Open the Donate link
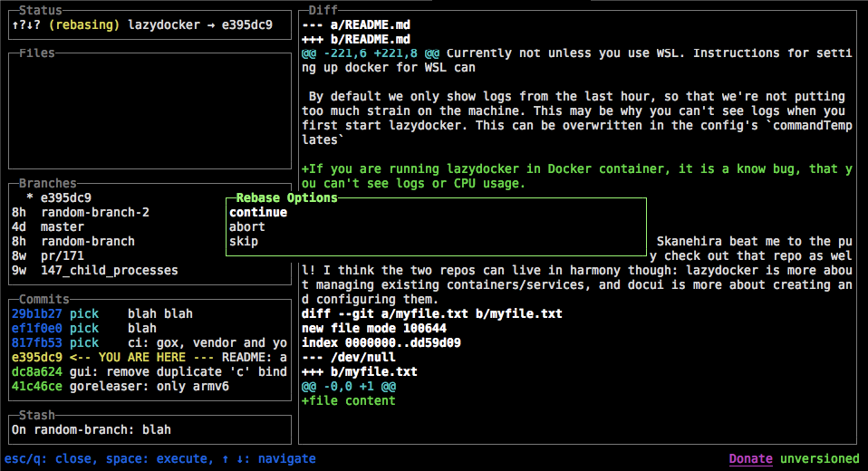Viewport: 868px width, 471px height. click(750, 459)
